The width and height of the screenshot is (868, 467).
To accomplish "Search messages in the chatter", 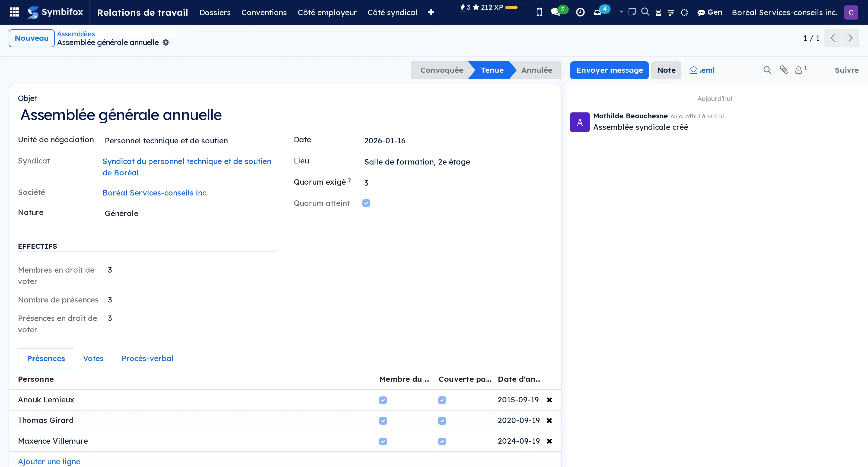I will [x=767, y=70].
